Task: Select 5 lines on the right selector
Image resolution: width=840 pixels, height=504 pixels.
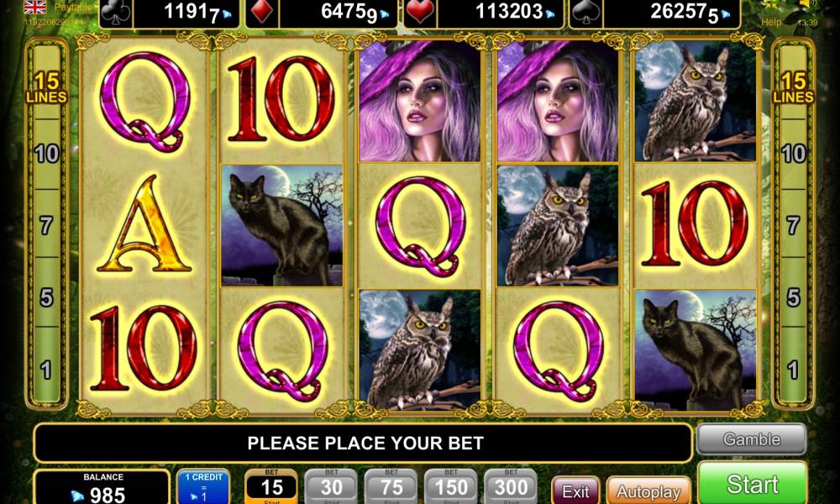Action: pos(793,297)
